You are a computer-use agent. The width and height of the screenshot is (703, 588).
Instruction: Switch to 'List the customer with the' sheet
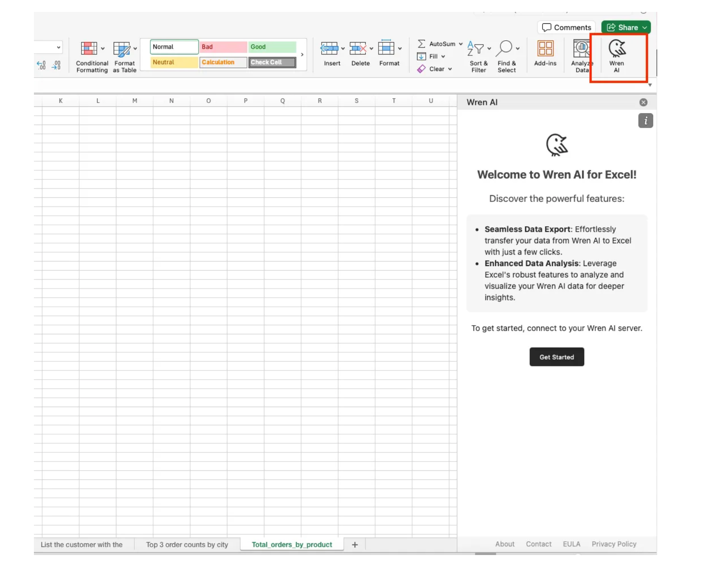pyautogui.click(x=82, y=544)
